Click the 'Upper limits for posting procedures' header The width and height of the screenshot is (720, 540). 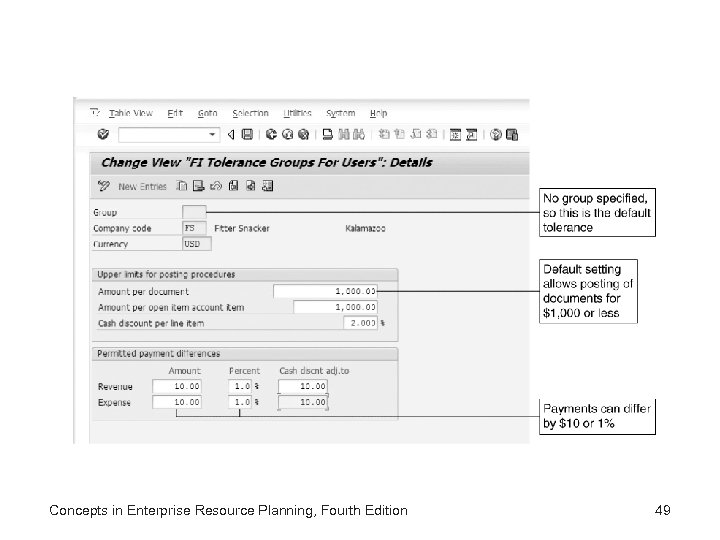[x=166, y=274]
